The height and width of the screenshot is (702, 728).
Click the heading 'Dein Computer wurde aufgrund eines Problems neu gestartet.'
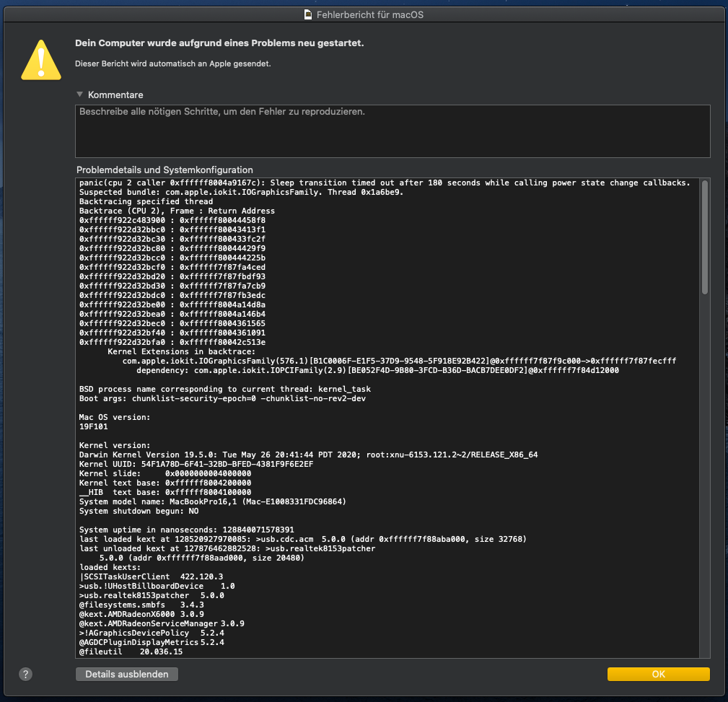coord(219,43)
